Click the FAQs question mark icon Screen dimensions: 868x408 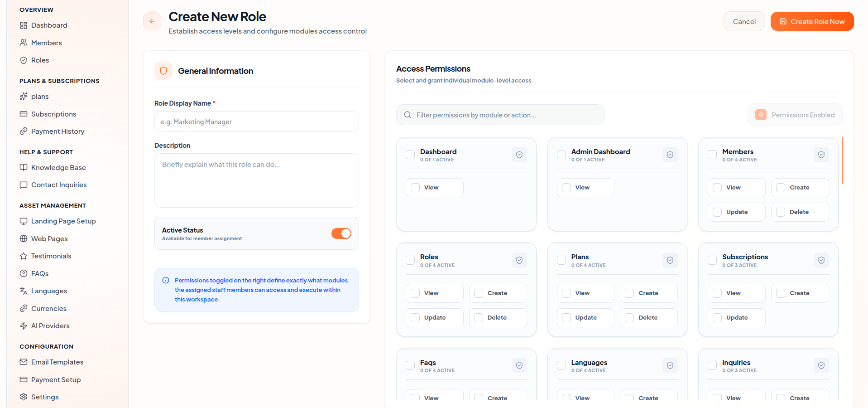(x=24, y=273)
